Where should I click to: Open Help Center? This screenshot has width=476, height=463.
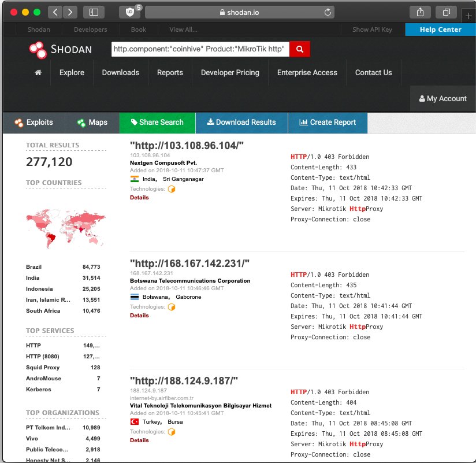pos(441,29)
